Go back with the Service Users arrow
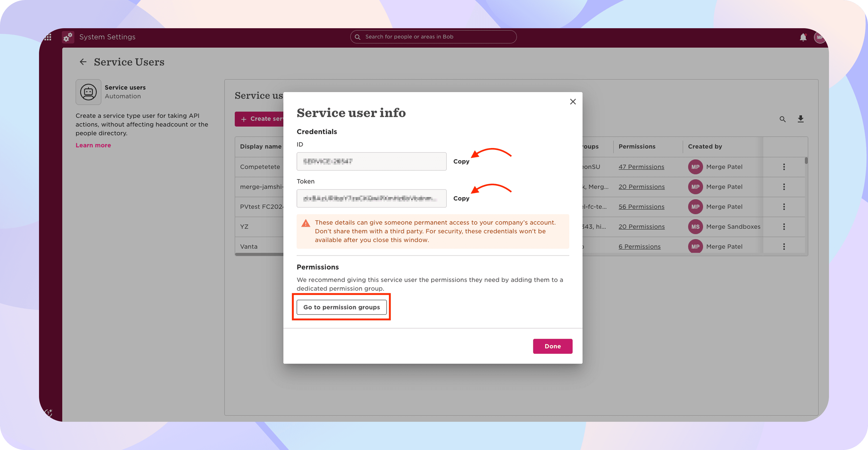This screenshot has height=450, width=868. pyautogui.click(x=83, y=62)
